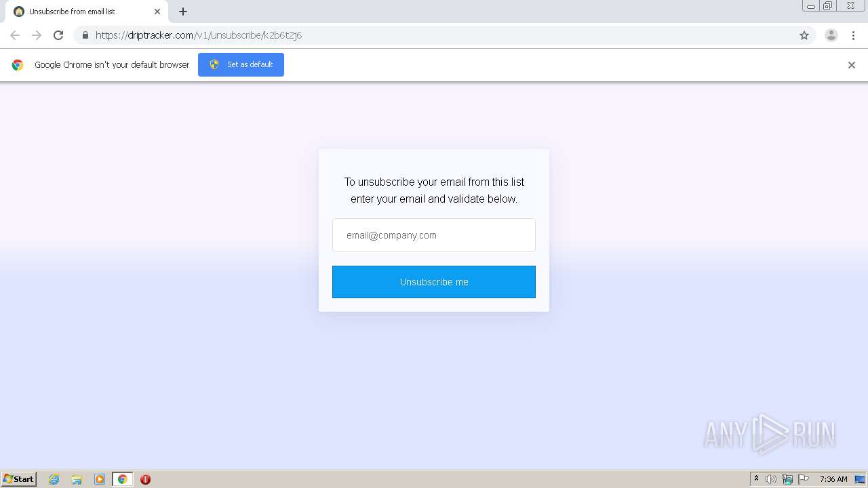Open the volume speaker tray icon
868x488 pixels.
(x=770, y=479)
